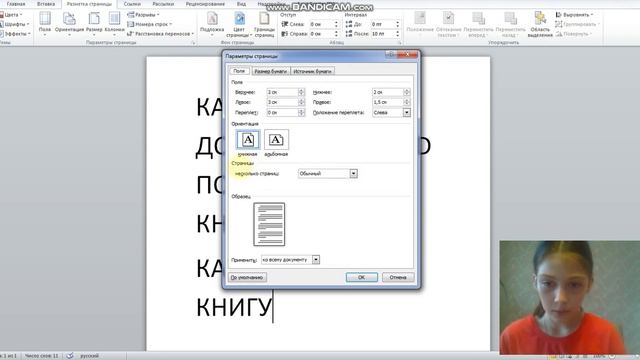Open the Цвет страницы button
Viewport: 640px width, 360px height.
pyautogui.click(x=239, y=24)
